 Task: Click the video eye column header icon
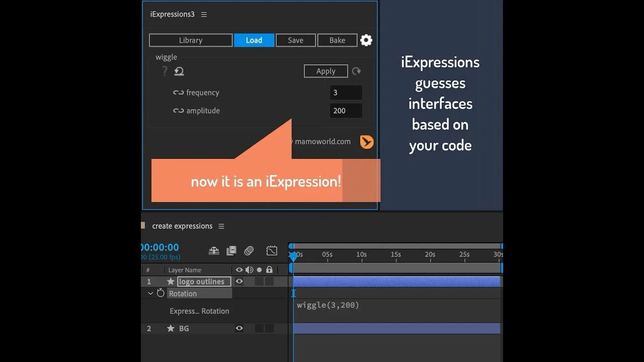[x=239, y=270]
